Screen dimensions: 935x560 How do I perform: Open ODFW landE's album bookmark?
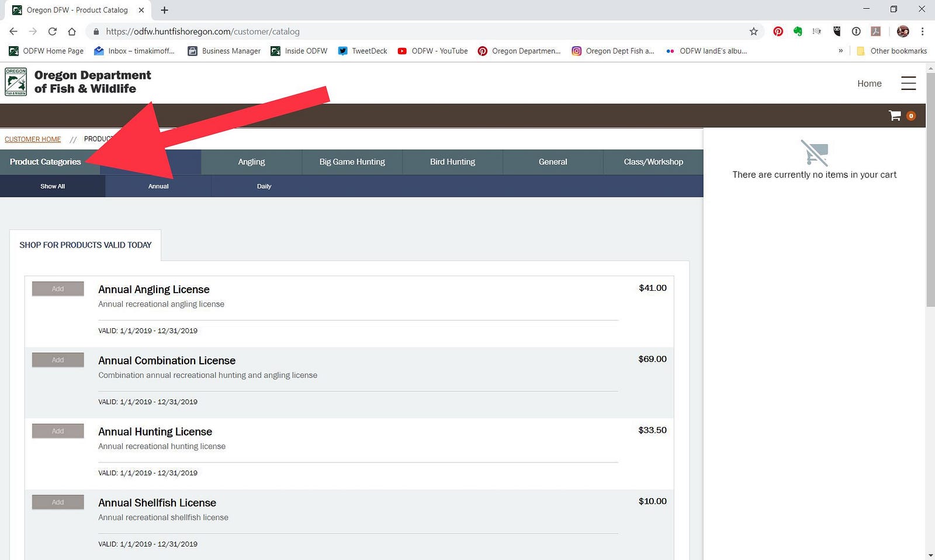pyautogui.click(x=707, y=51)
